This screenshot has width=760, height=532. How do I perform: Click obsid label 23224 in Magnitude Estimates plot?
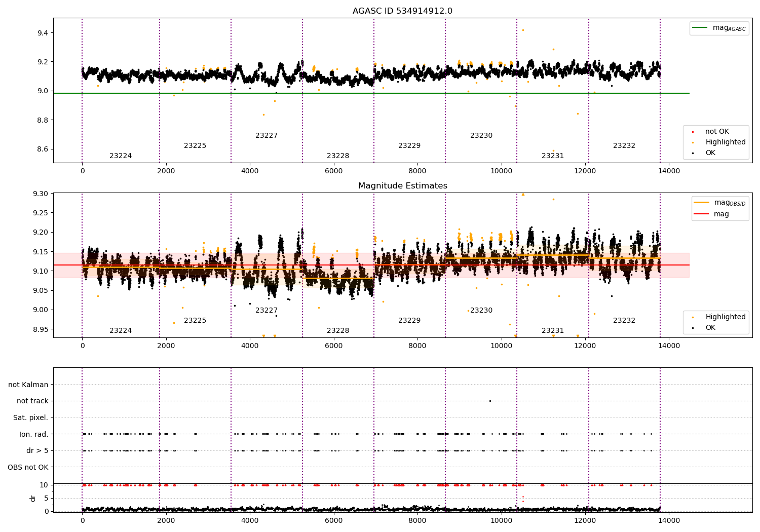pyautogui.click(x=121, y=331)
